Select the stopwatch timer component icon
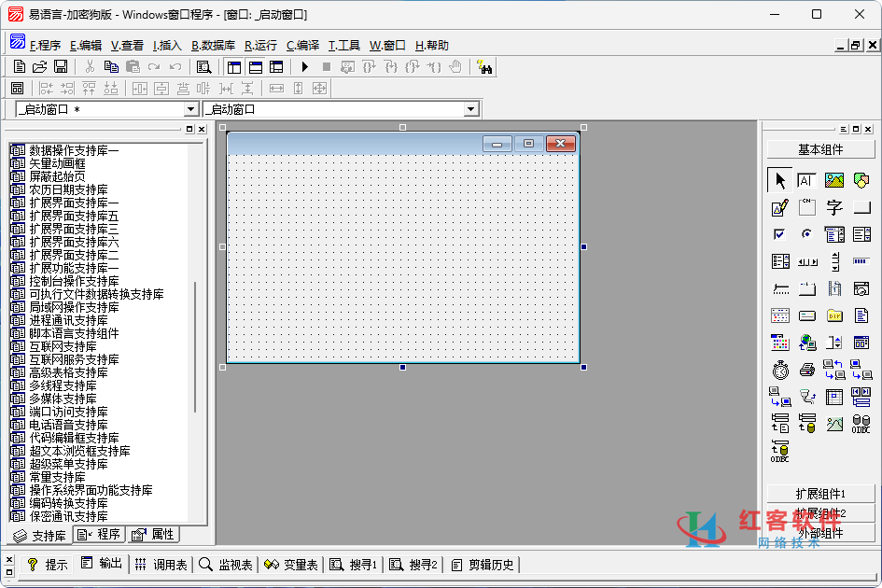The width and height of the screenshot is (882, 588). [x=779, y=371]
